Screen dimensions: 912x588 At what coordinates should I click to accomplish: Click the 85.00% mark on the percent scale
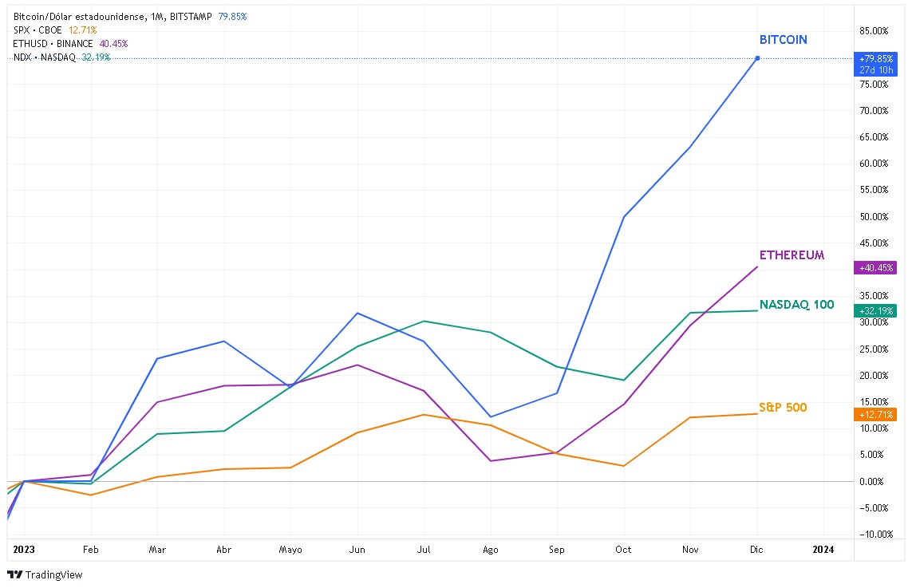[874, 31]
